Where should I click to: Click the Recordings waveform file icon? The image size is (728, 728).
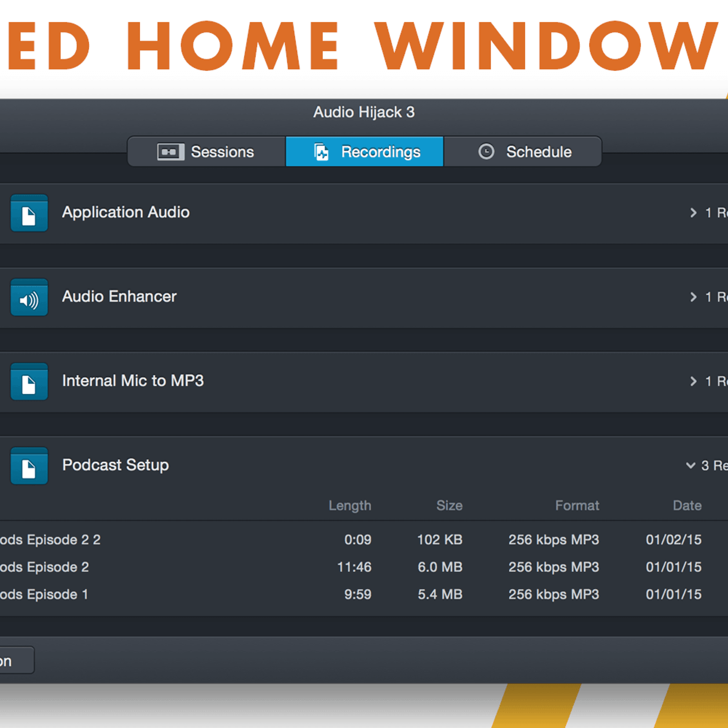coord(321,152)
